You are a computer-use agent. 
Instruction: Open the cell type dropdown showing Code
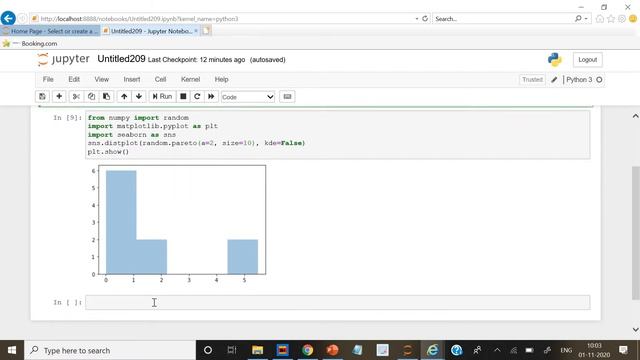(x=248, y=97)
